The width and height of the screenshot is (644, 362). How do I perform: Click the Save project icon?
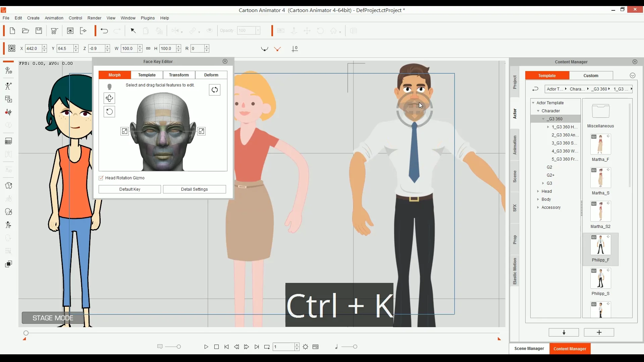coord(39,31)
